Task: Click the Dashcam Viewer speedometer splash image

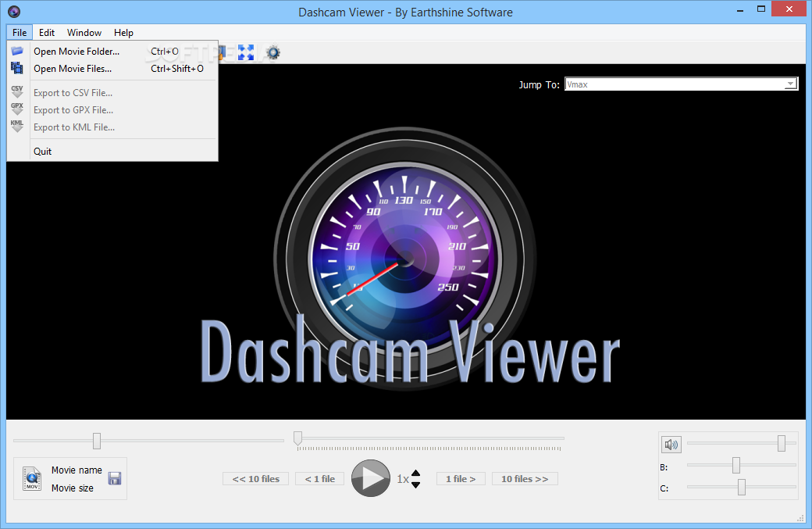Action: pos(407,259)
